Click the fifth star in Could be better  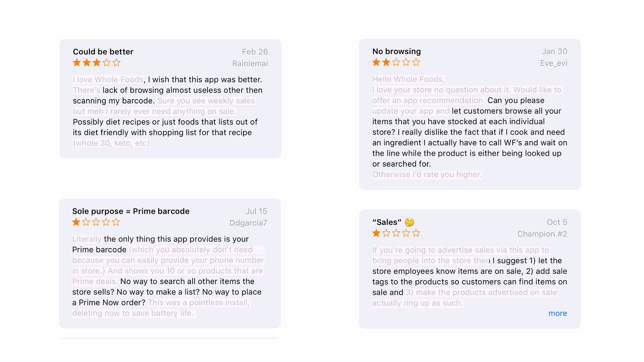point(116,63)
